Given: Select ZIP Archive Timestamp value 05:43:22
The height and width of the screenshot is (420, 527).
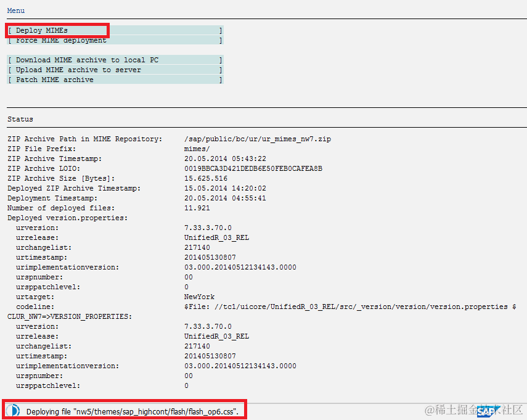Looking at the screenshot, I should [225, 159].
